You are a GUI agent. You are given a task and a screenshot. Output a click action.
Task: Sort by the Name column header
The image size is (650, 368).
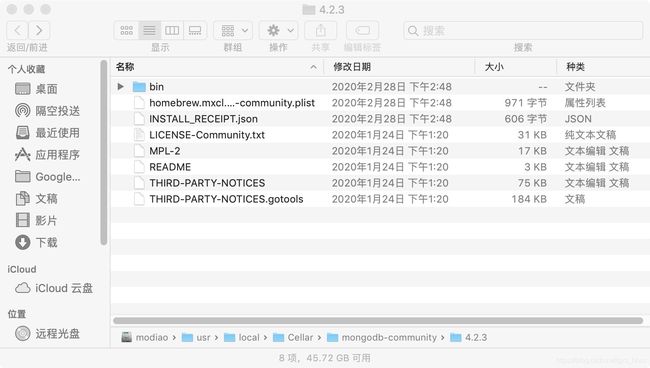coord(217,67)
